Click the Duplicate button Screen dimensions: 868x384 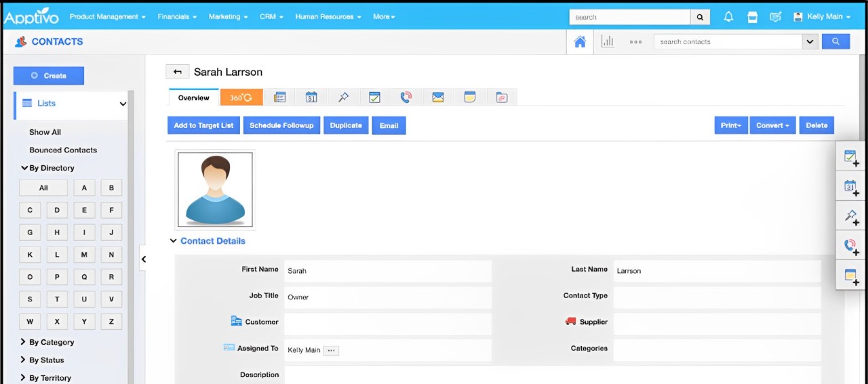[x=346, y=125]
